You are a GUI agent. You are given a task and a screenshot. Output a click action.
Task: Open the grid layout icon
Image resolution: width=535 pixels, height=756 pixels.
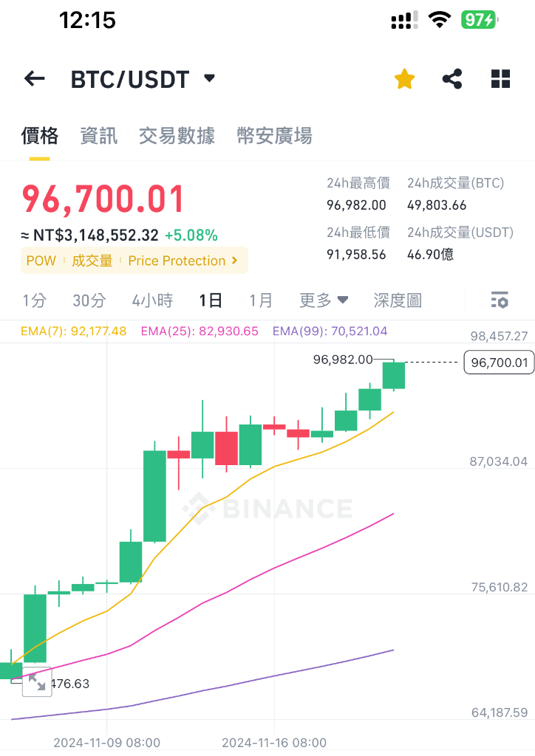coord(500,78)
